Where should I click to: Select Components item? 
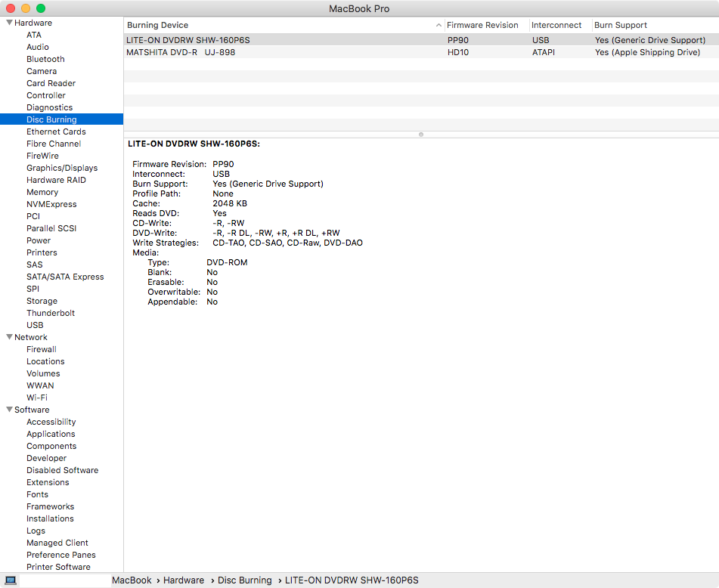[51, 446]
